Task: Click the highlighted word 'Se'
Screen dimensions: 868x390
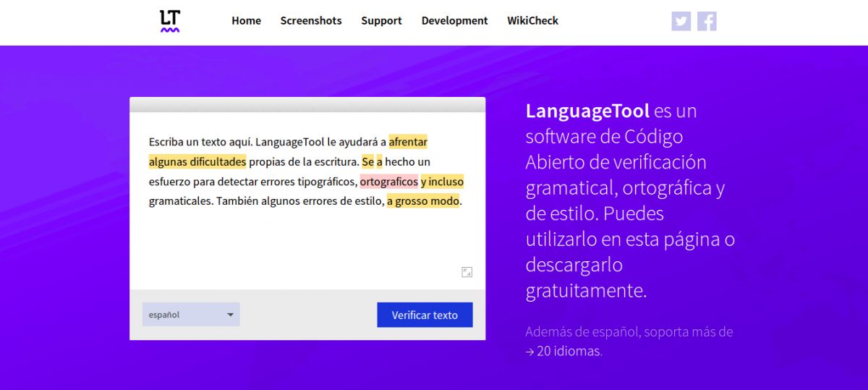Action: [367, 161]
